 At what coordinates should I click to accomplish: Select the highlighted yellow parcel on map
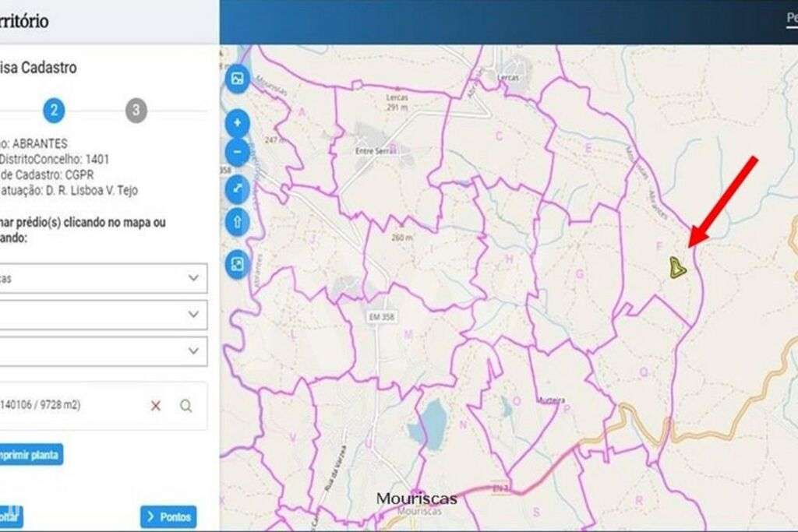(676, 267)
